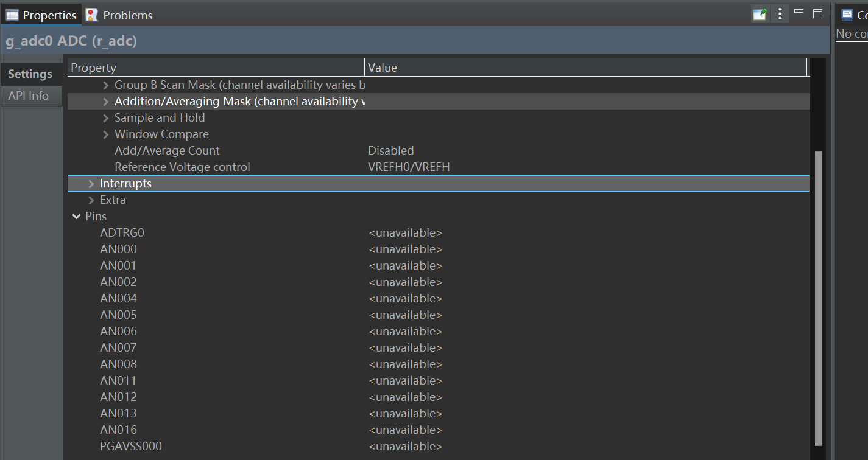This screenshot has width=868, height=460.
Task: Switch to the Problems tab
Action: pos(119,15)
